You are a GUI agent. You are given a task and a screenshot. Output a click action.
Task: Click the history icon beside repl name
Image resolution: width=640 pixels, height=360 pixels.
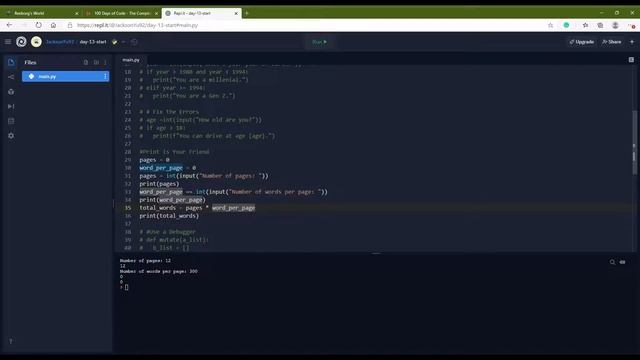coord(134,42)
